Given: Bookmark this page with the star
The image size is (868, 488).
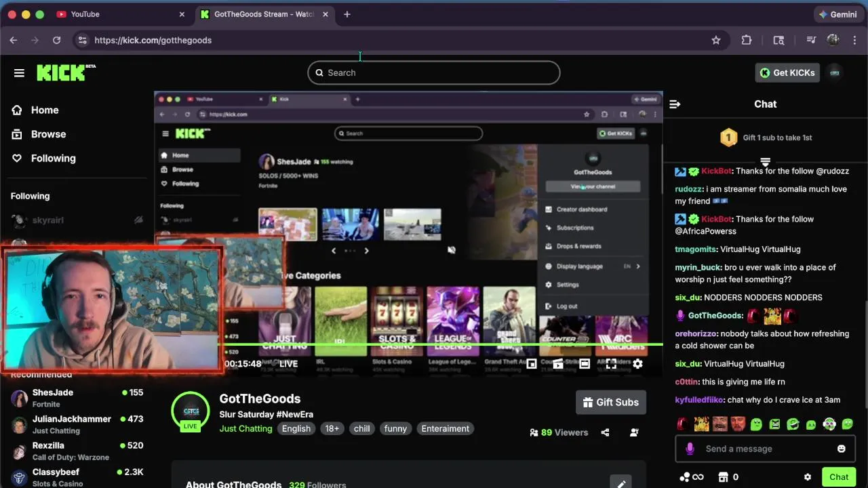Looking at the screenshot, I should [716, 40].
